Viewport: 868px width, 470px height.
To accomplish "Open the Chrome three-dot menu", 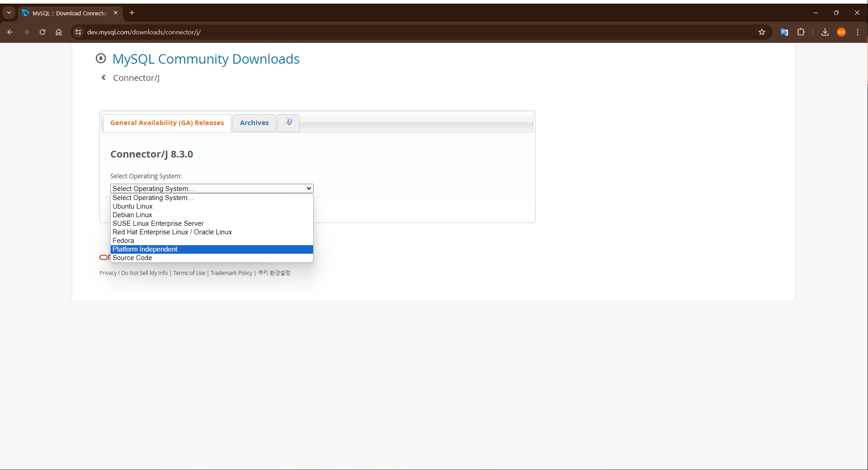I will [858, 32].
